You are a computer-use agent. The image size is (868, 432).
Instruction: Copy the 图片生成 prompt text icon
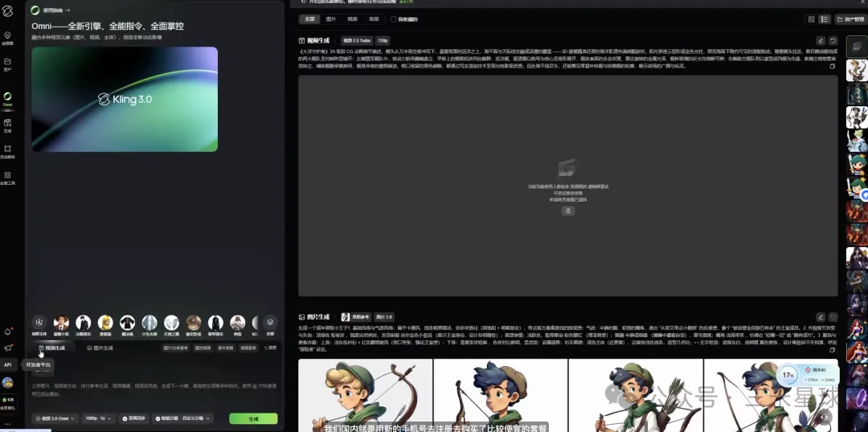832,350
